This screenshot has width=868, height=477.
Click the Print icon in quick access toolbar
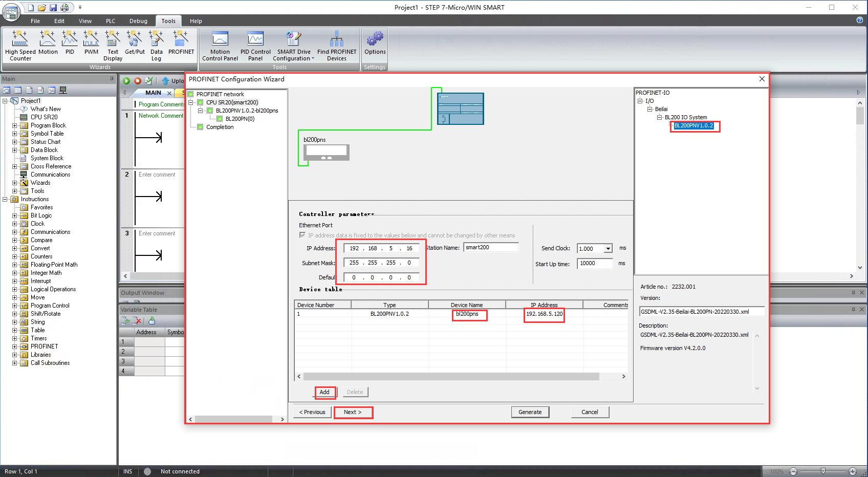[x=64, y=8]
